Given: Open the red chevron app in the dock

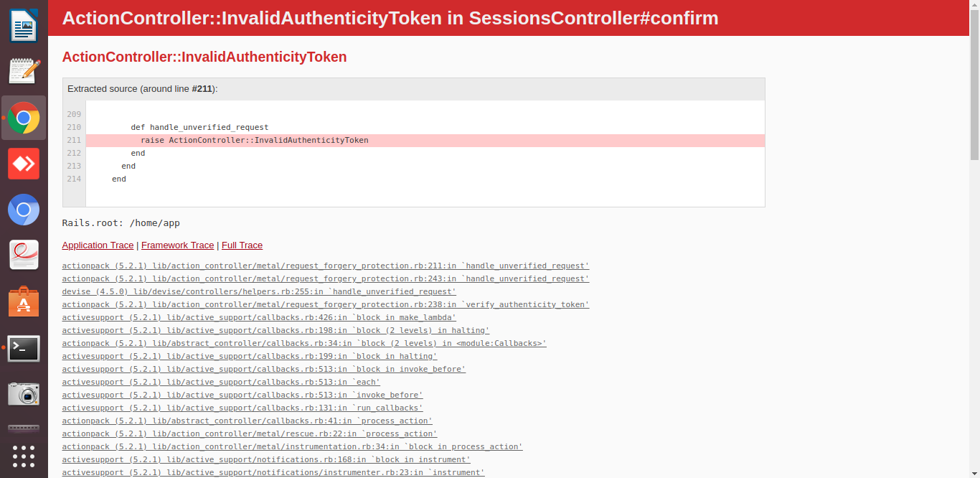Looking at the screenshot, I should 24,164.
